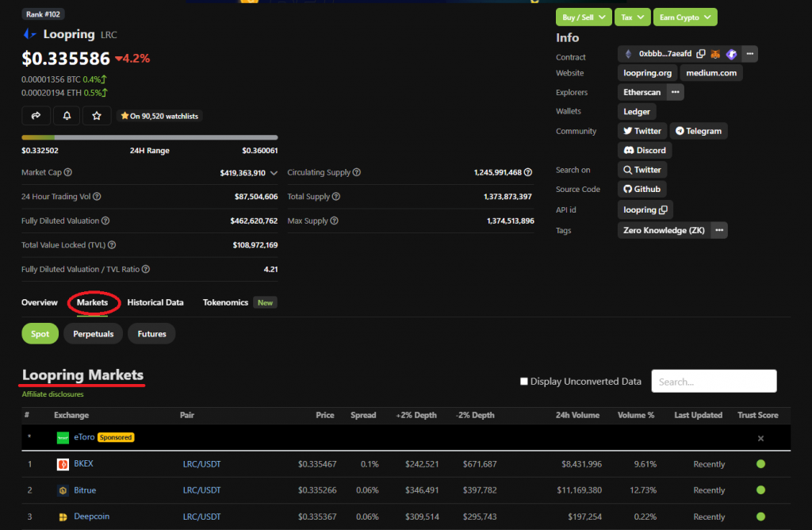Image resolution: width=812 pixels, height=530 pixels.
Task: Copy the loopring API id
Action: click(x=664, y=209)
